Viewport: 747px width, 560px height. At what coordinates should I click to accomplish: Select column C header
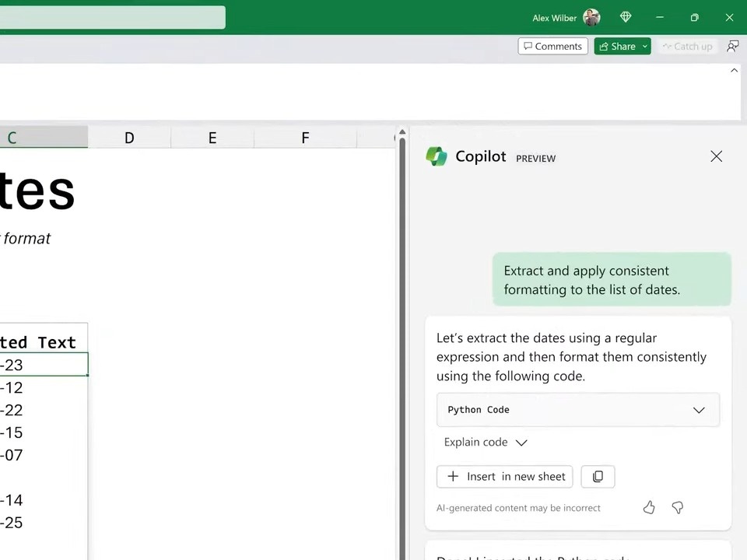click(x=44, y=138)
